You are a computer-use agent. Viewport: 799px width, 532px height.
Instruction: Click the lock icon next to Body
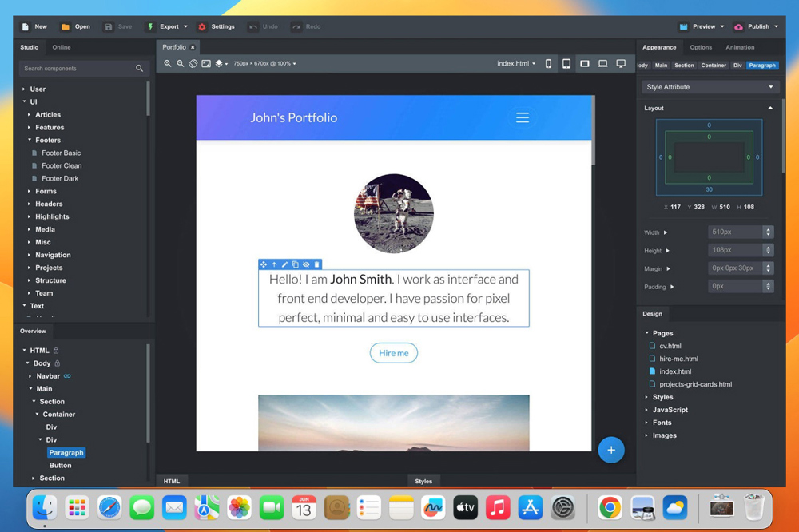(x=57, y=363)
